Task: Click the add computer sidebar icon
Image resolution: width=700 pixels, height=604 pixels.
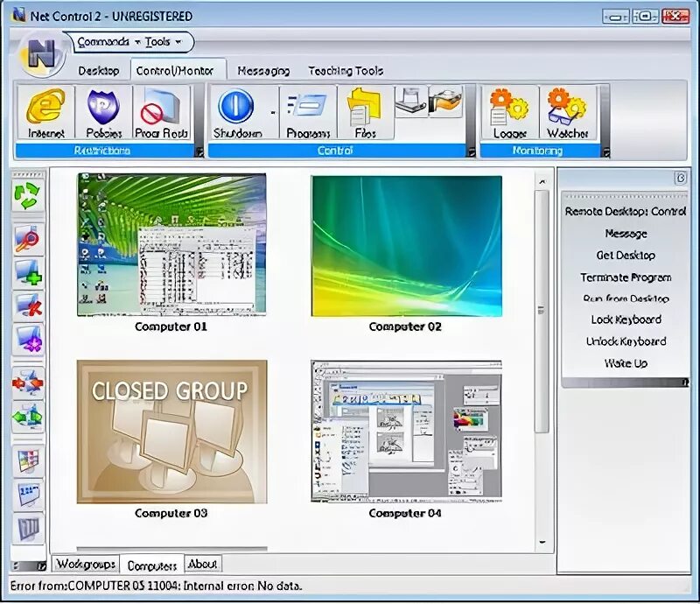Action: [28, 272]
